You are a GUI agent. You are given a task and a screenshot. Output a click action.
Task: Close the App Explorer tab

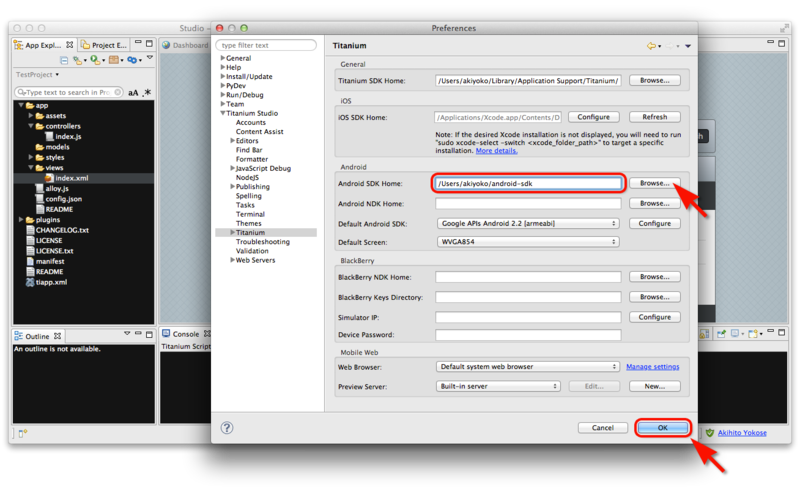(69, 45)
